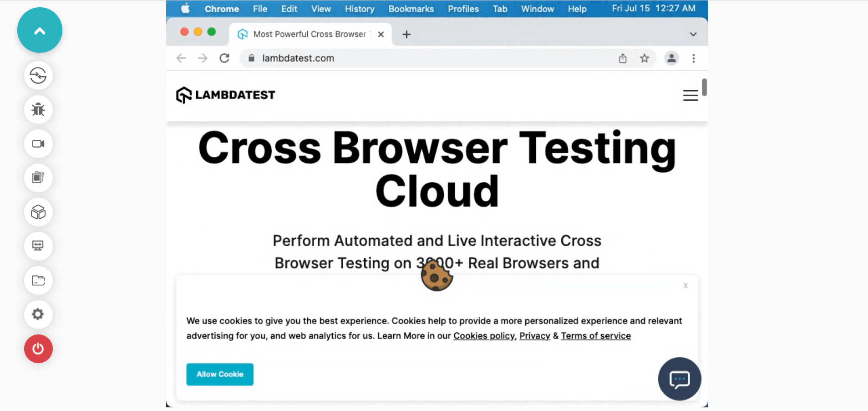Reload the current page
Image resolution: width=868 pixels, height=411 pixels.
224,58
